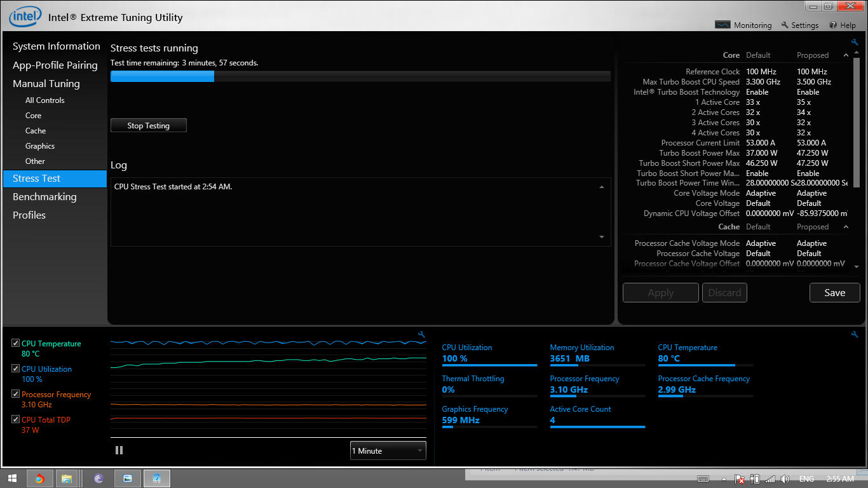Image resolution: width=868 pixels, height=488 pixels.
Task: Open Settings wrench in the header
Action: coord(785,25)
